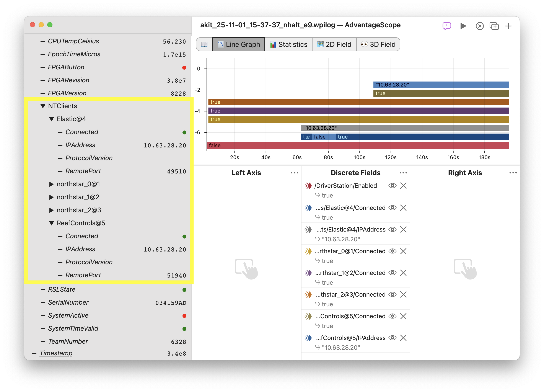Hide the /DriverStation/Enabled field with its eye toggle
This screenshot has width=544, height=392.
coord(393,185)
